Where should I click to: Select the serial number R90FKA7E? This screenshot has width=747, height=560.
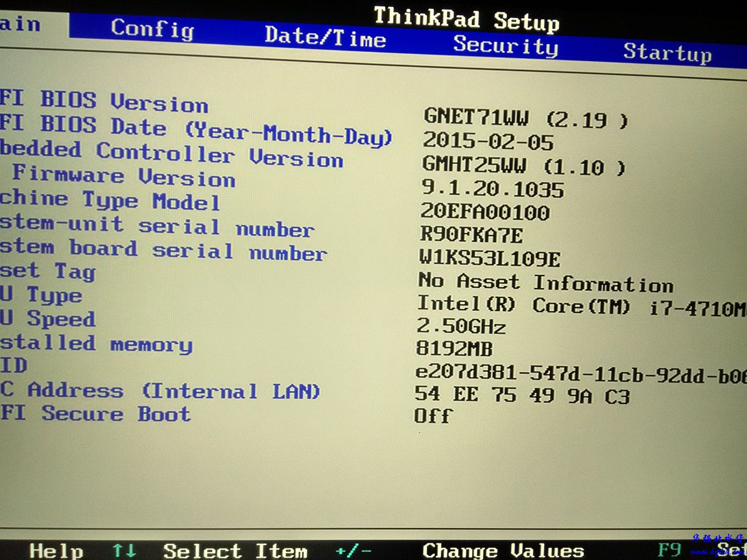(x=471, y=234)
